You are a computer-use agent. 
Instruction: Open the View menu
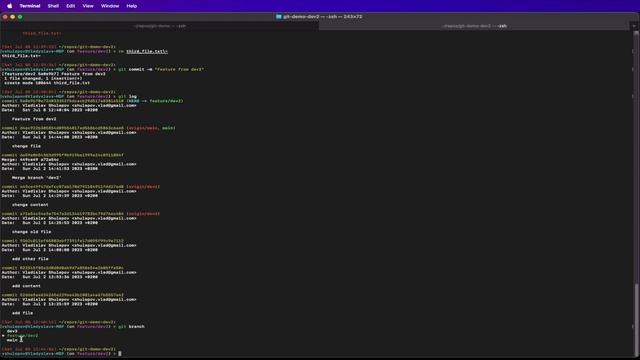[88, 6]
